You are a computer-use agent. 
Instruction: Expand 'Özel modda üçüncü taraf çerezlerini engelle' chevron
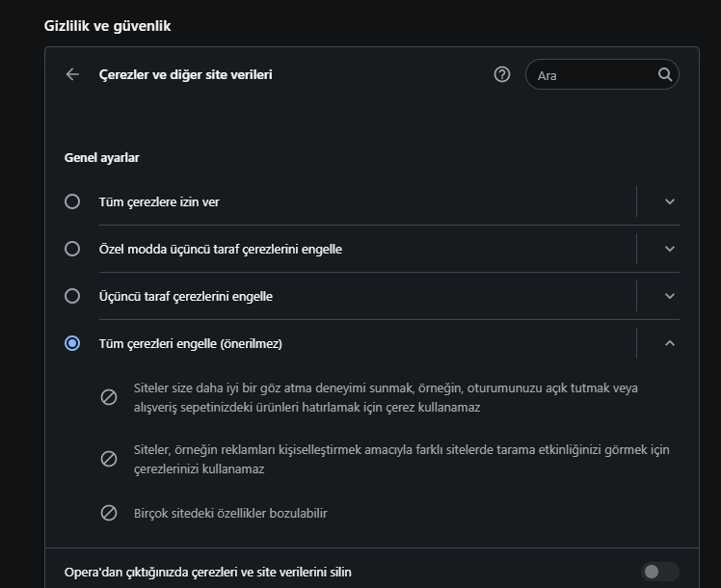[x=670, y=249]
